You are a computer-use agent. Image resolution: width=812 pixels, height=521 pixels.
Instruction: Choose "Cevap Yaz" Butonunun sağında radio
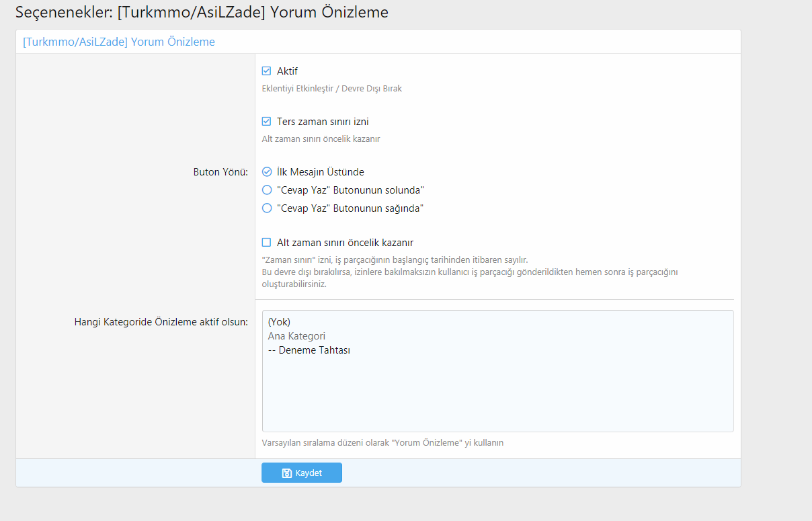[x=267, y=208]
